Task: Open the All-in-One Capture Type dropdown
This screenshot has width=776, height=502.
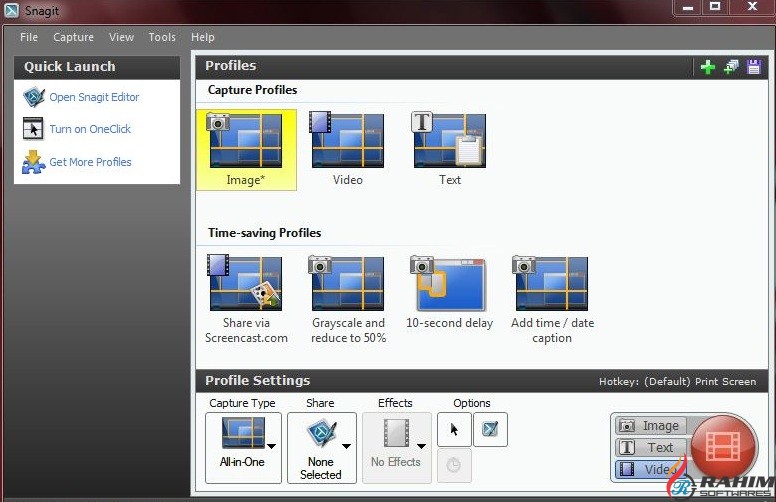Action: pyautogui.click(x=243, y=448)
